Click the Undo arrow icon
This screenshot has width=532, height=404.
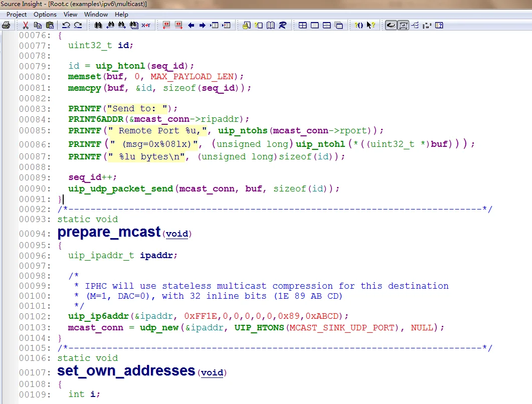[x=66, y=25]
